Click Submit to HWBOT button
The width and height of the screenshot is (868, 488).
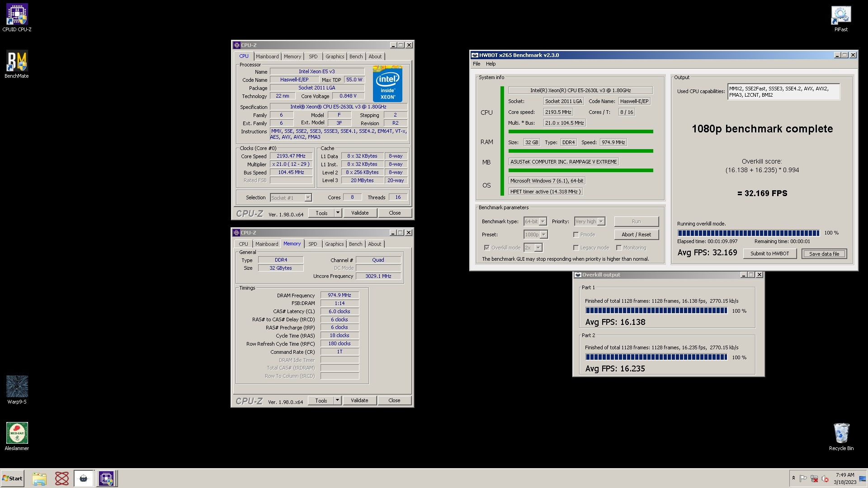(770, 253)
